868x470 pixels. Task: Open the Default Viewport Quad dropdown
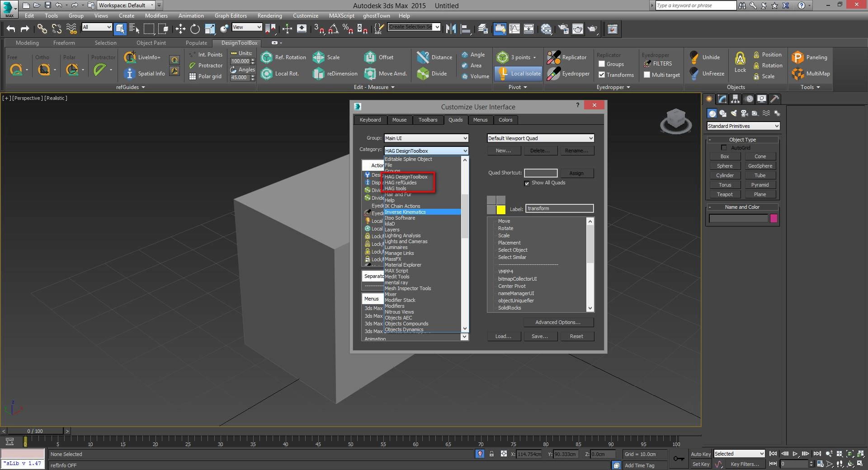pos(540,138)
